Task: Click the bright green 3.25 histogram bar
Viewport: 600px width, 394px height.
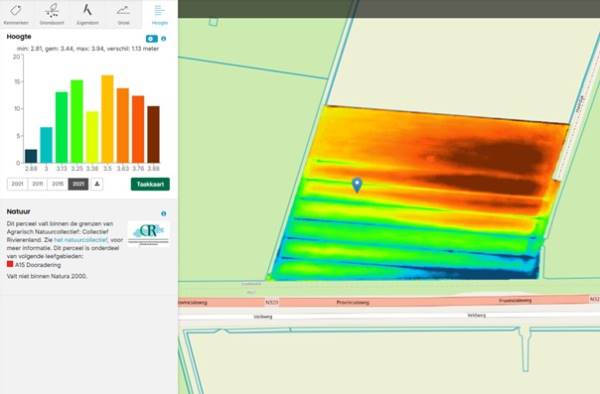Action: [77, 121]
